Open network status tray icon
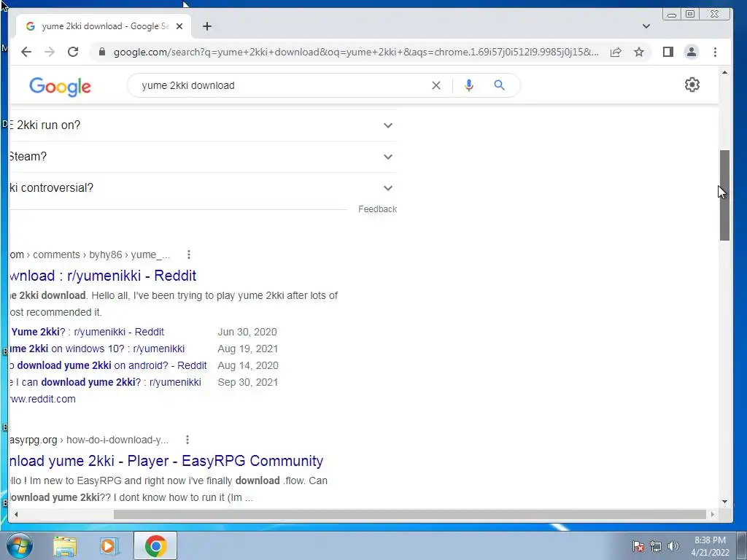 (656, 546)
